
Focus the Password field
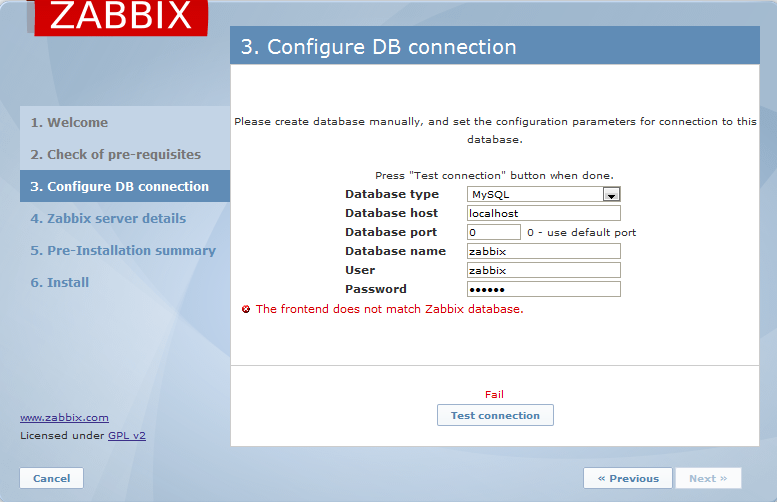(544, 289)
